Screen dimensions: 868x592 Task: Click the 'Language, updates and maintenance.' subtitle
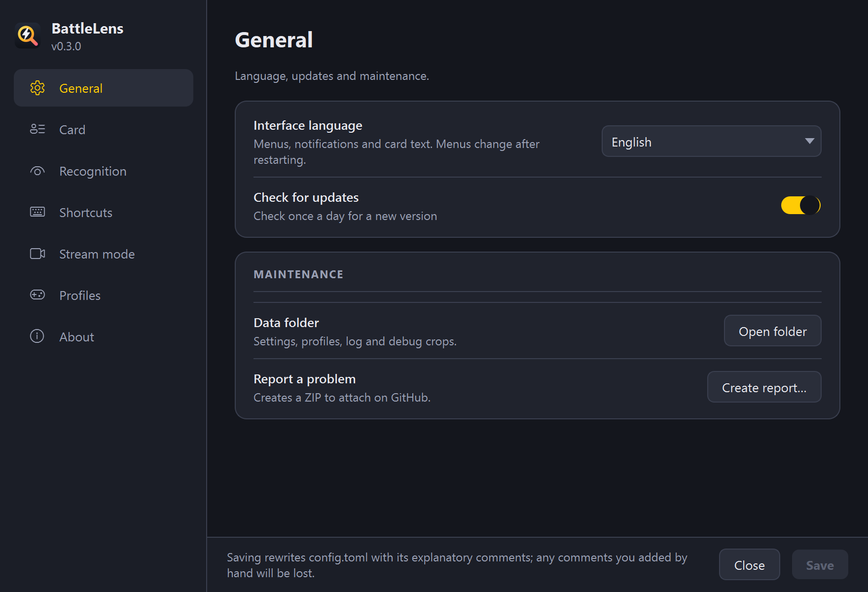point(332,76)
